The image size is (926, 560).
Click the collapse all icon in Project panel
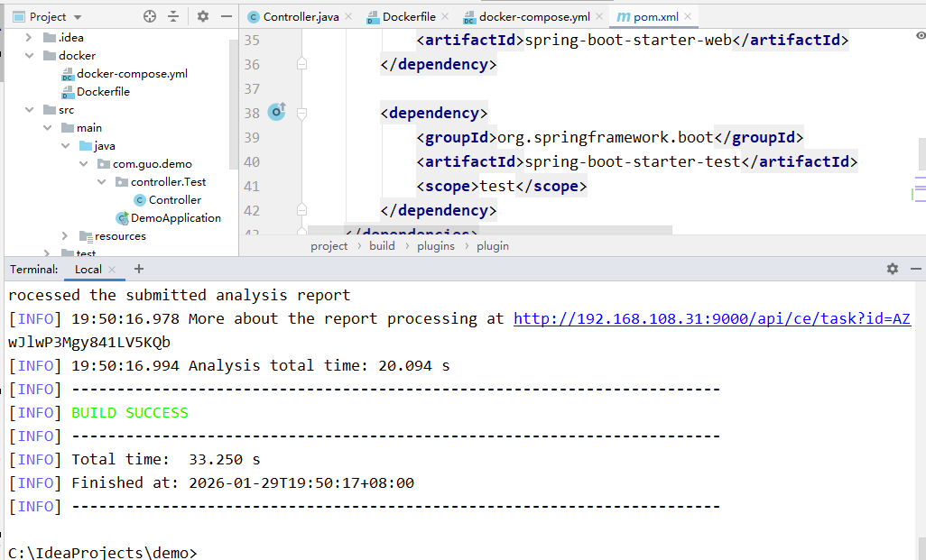(x=173, y=16)
